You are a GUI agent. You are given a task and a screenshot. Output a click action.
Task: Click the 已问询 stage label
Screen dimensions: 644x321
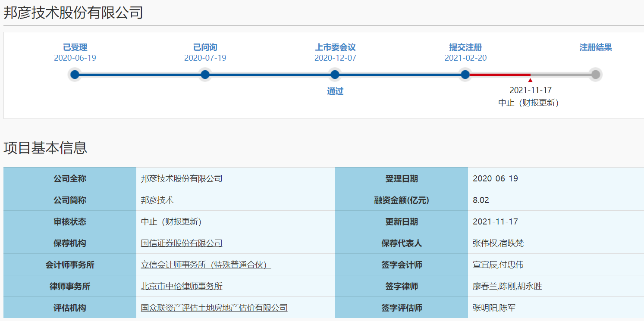[x=205, y=47]
